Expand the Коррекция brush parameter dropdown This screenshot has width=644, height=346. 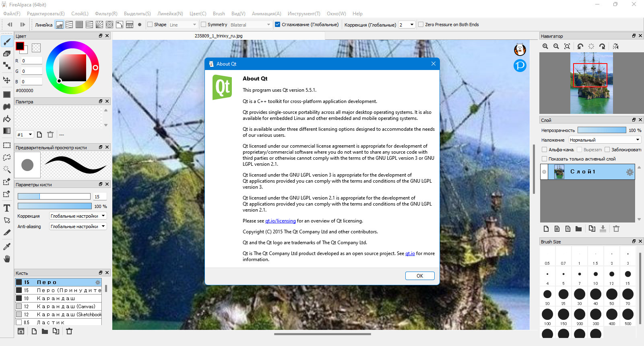pos(78,216)
